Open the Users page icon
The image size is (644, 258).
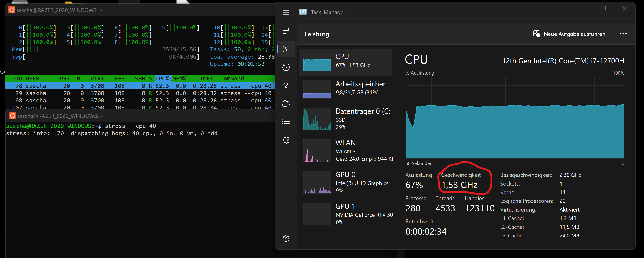click(x=286, y=103)
